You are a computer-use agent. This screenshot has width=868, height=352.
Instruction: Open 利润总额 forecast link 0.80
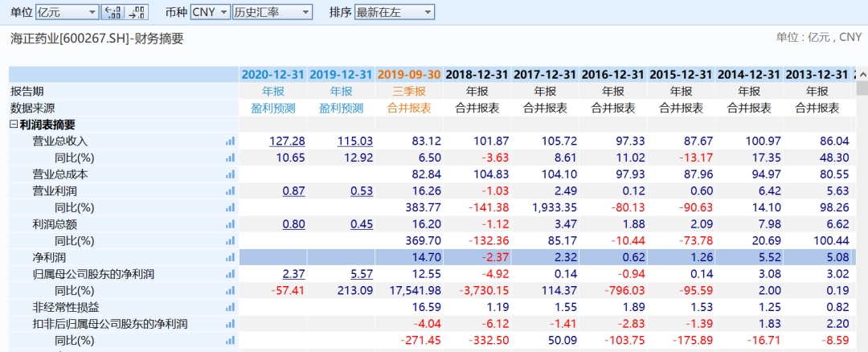tap(294, 224)
